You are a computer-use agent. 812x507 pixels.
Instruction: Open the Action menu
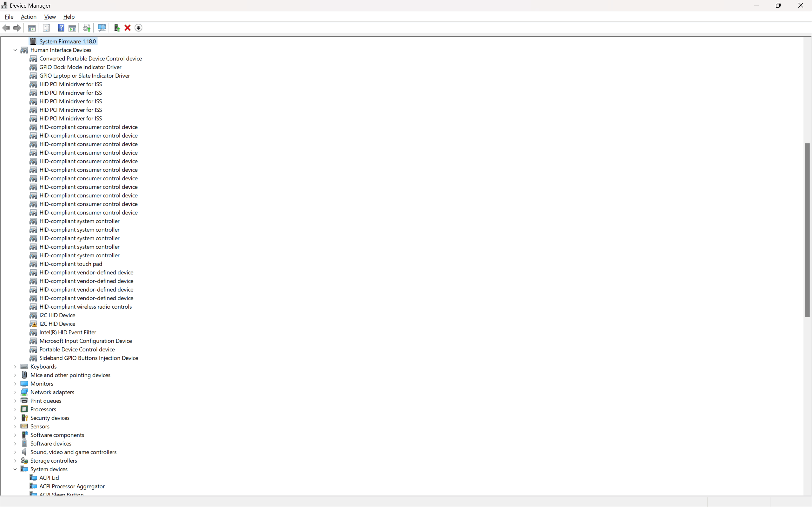[x=29, y=16]
